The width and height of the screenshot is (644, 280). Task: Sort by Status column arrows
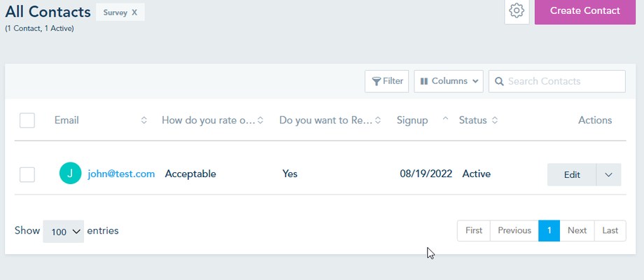[x=495, y=120]
